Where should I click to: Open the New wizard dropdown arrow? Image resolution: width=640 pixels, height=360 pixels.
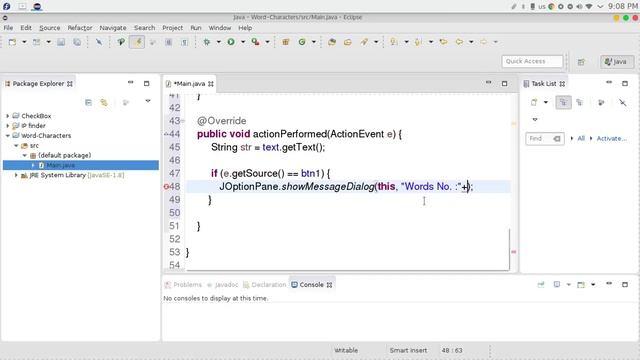[x=24, y=42]
